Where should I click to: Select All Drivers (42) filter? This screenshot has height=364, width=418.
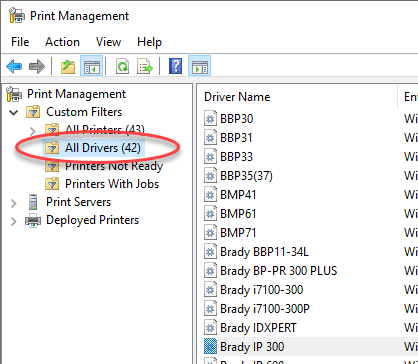(103, 148)
